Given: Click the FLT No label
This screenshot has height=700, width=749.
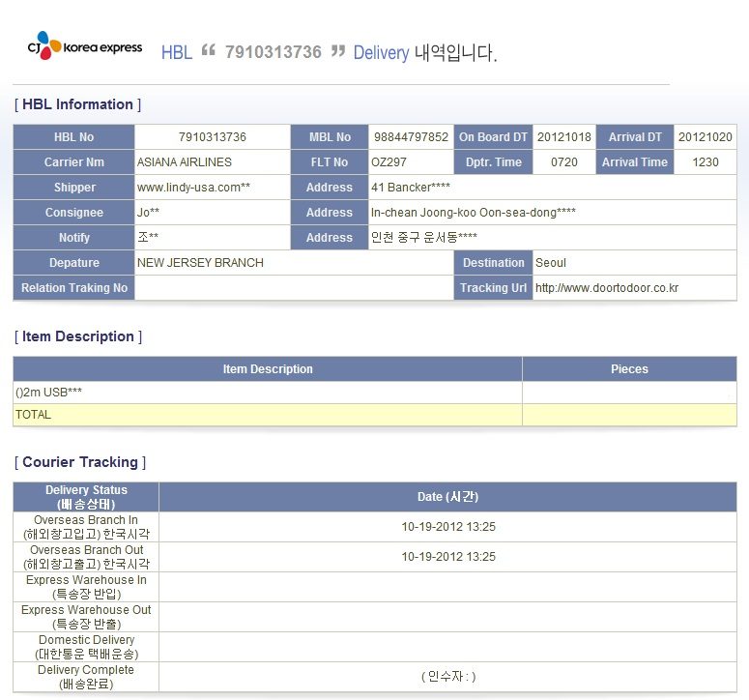Looking at the screenshot, I should [x=330, y=162].
